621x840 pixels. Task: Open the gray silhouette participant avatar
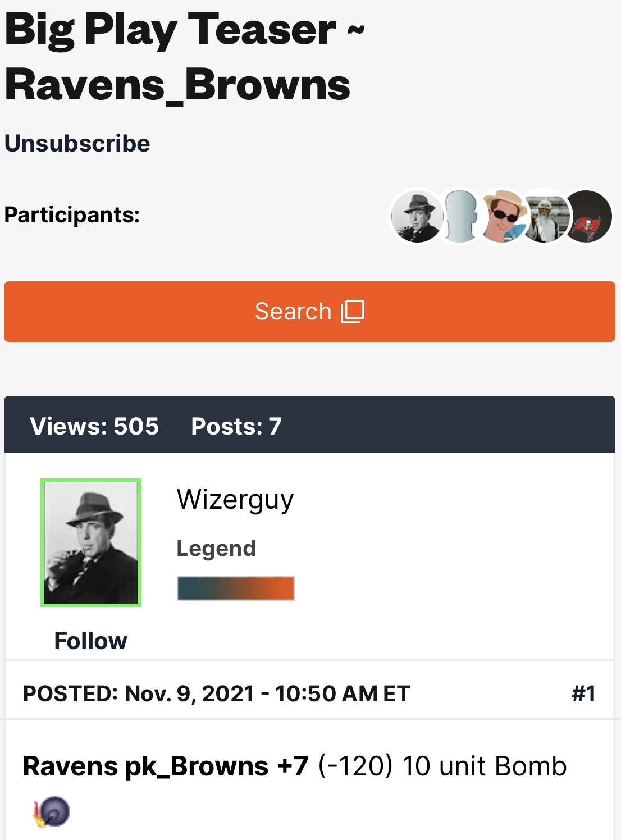click(460, 216)
